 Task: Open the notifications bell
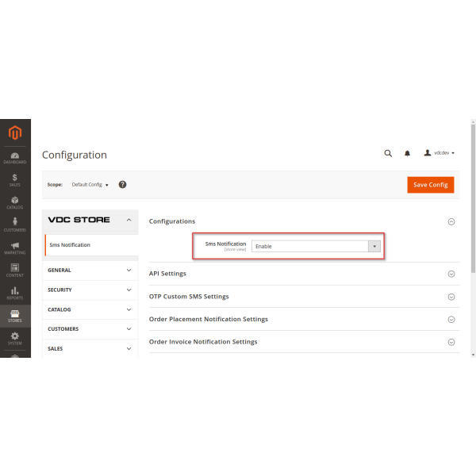pyautogui.click(x=408, y=153)
